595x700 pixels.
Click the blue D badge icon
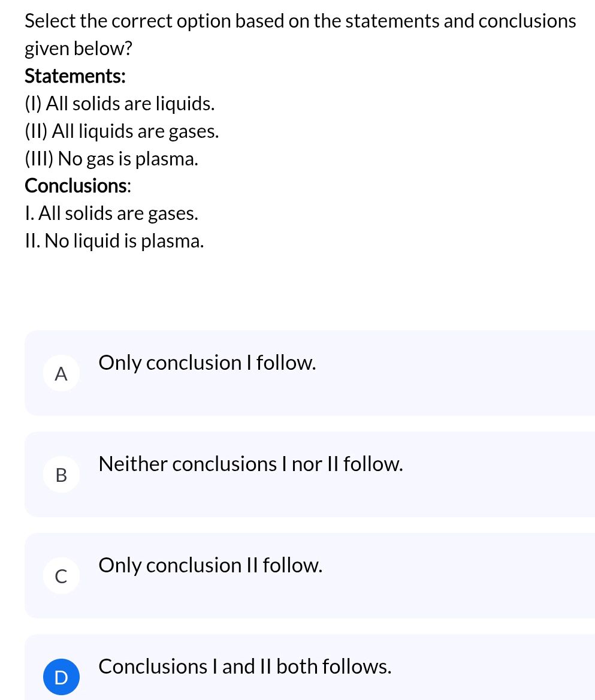tap(61, 677)
